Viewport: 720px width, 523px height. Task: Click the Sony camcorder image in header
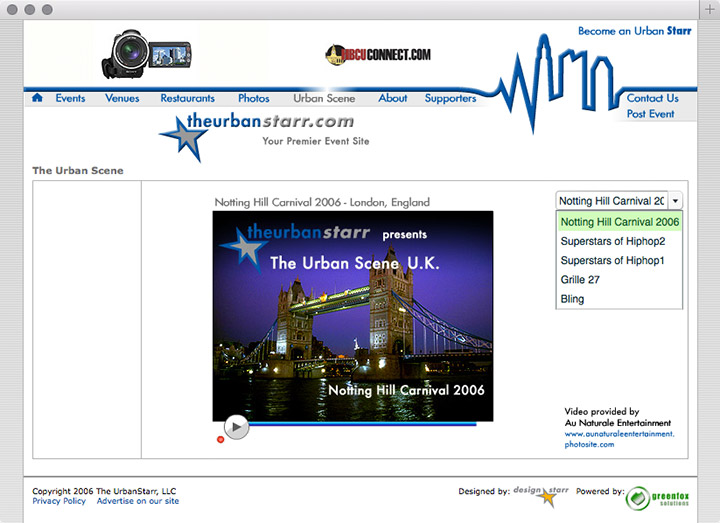[x=146, y=54]
